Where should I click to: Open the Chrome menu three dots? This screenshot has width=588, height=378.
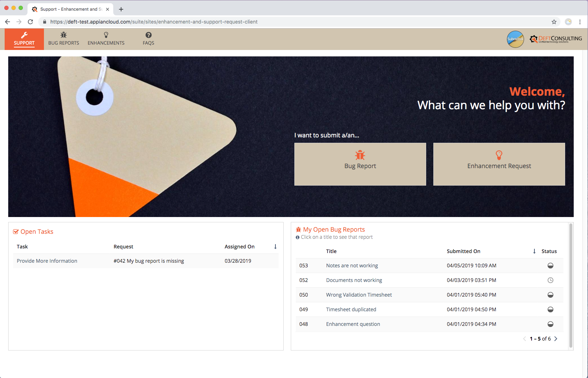coord(580,22)
